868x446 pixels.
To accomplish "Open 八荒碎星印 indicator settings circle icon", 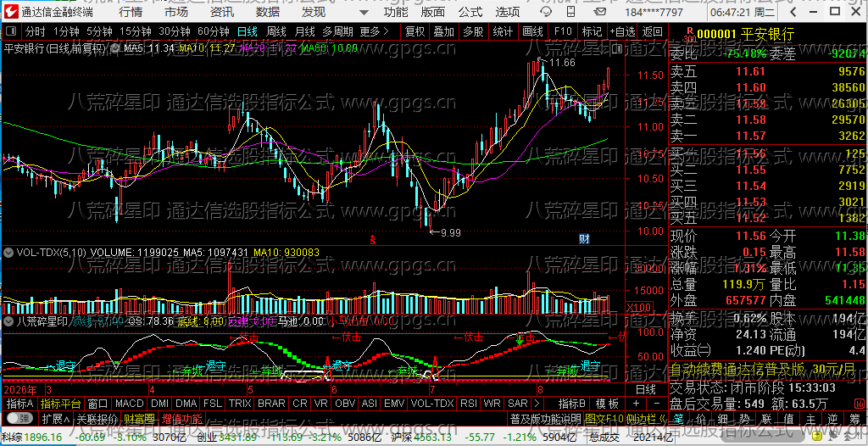I will [8, 321].
